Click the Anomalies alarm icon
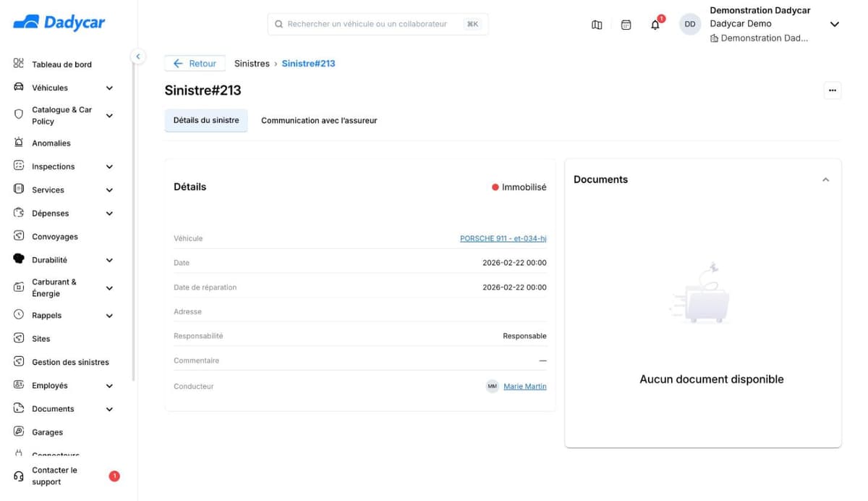Image resolution: width=868 pixels, height=501 pixels. (19, 143)
